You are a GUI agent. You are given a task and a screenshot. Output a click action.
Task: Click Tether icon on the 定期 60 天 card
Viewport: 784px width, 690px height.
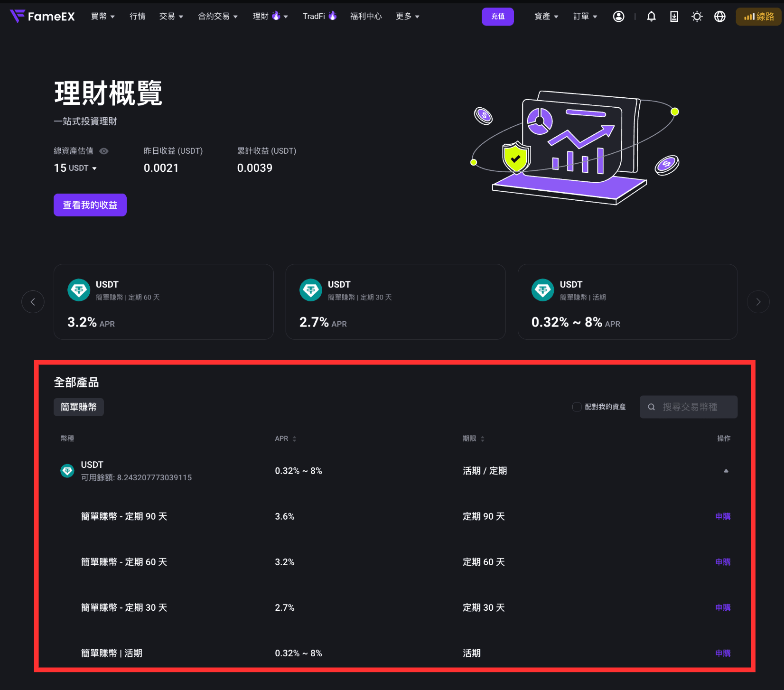(79, 290)
